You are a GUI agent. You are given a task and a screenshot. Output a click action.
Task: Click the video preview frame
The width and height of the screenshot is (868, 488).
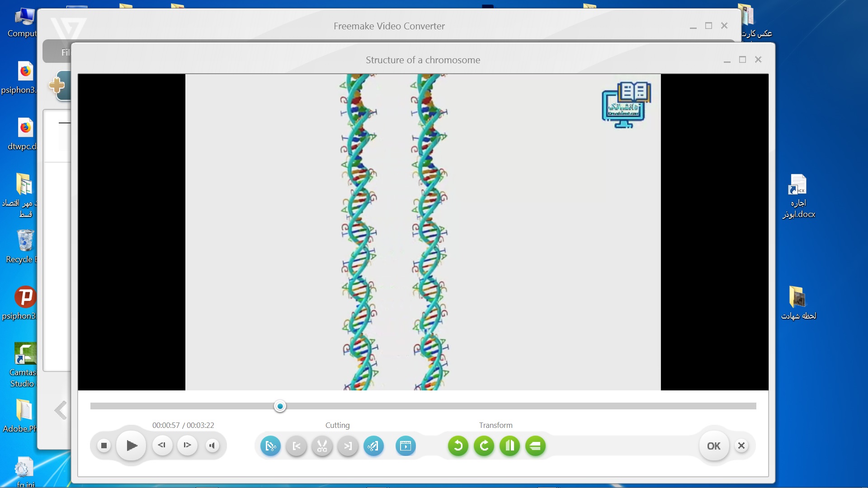423,232
